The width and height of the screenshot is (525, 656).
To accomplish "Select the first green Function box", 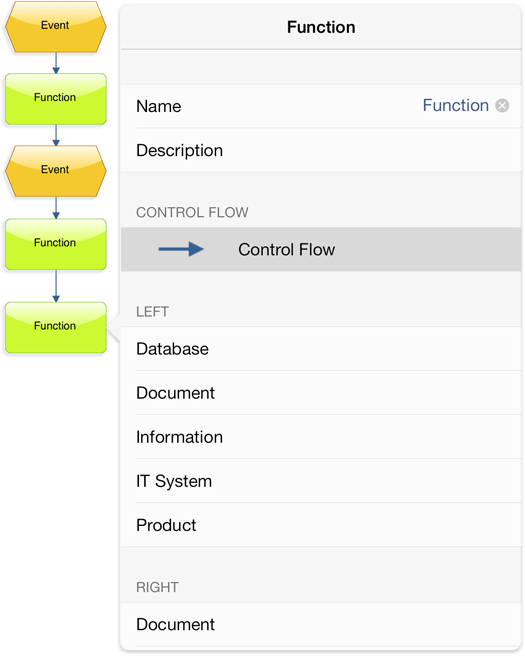I will [56, 99].
